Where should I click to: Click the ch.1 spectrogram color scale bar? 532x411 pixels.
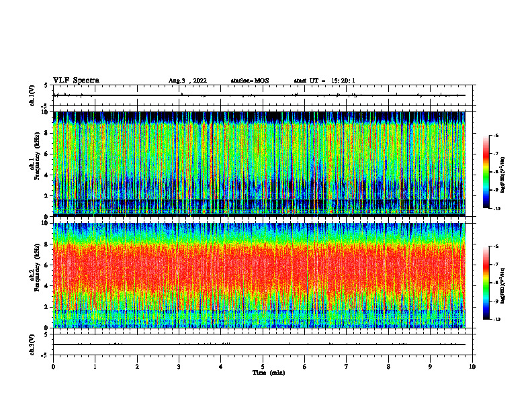tap(486, 172)
